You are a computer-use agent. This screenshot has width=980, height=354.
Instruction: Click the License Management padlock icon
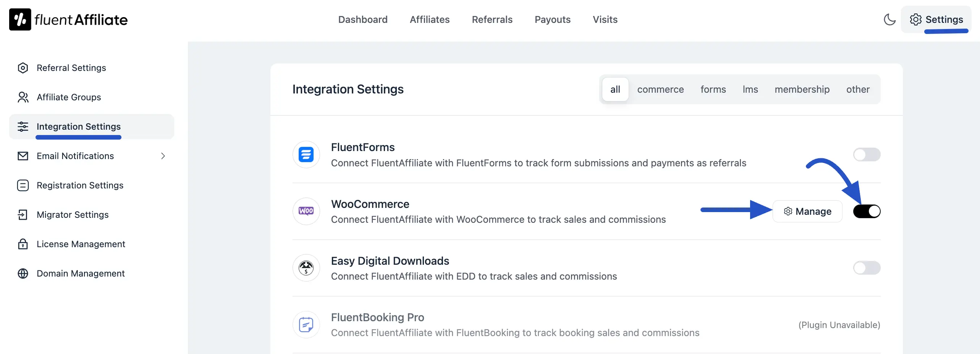pos(23,244)
